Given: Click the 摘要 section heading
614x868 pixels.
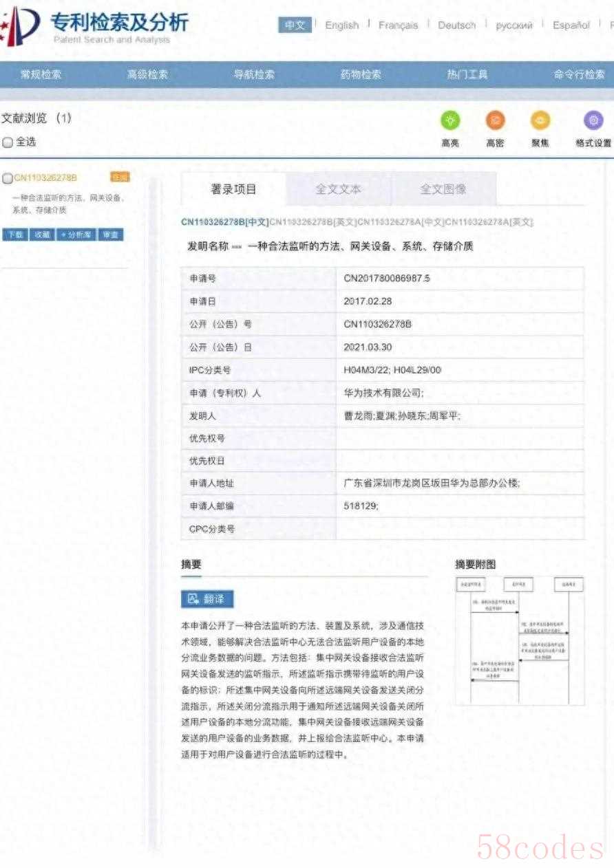Looking at the screenshot, I should [x=191, y=565].
